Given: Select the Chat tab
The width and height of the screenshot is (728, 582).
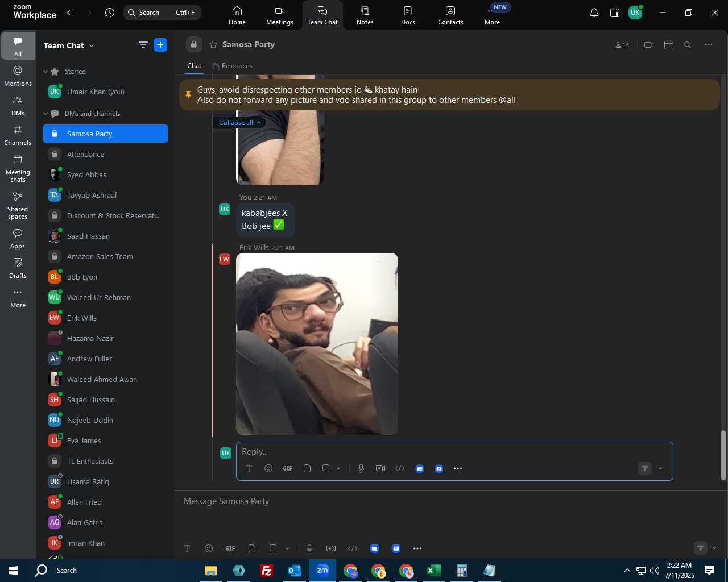Looking at the screenshot, I should point(195,66).
